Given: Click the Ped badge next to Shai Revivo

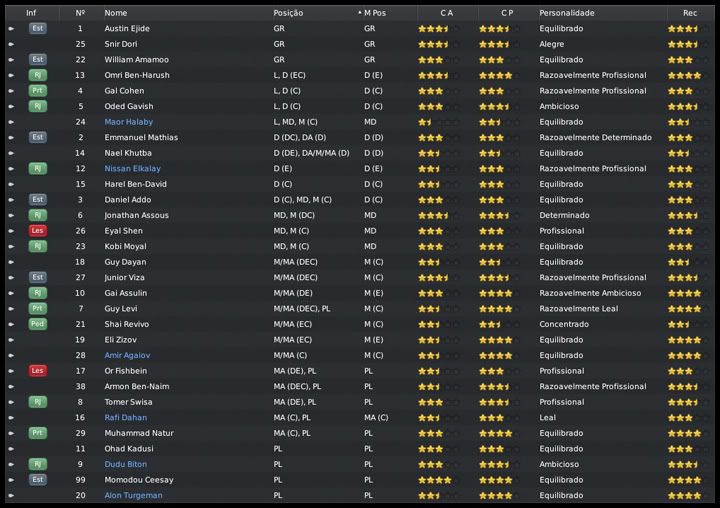Looking at the screenshot, I should [37, 324].
